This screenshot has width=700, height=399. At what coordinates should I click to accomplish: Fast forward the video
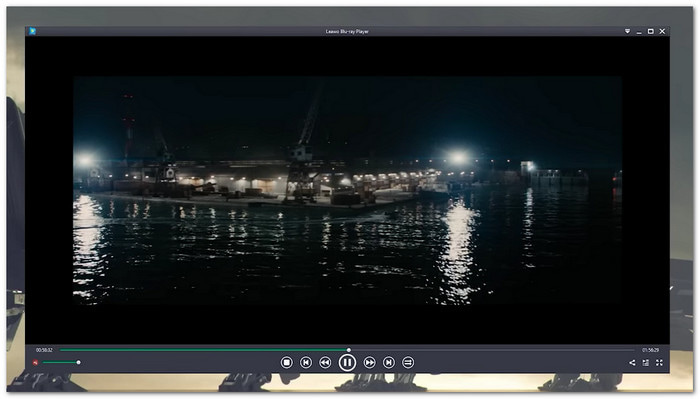[x=369, y=362]
